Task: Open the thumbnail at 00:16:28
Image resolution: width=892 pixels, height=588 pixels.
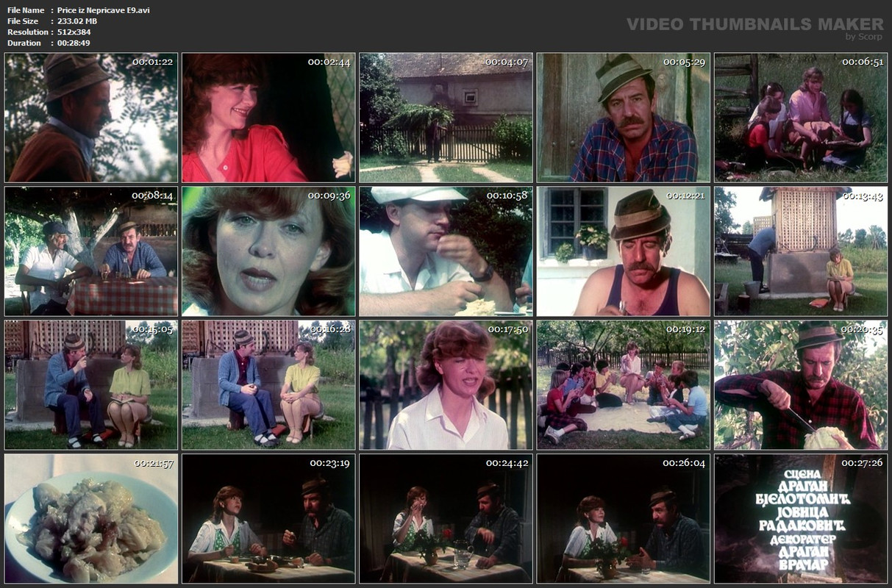Action: tap(268, 385)
